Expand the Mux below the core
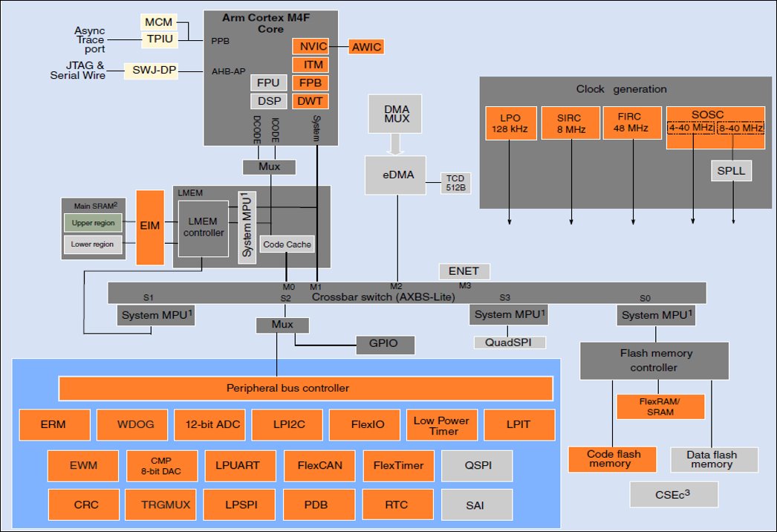The width and height of the screenshot is (777, 532). 270,166
